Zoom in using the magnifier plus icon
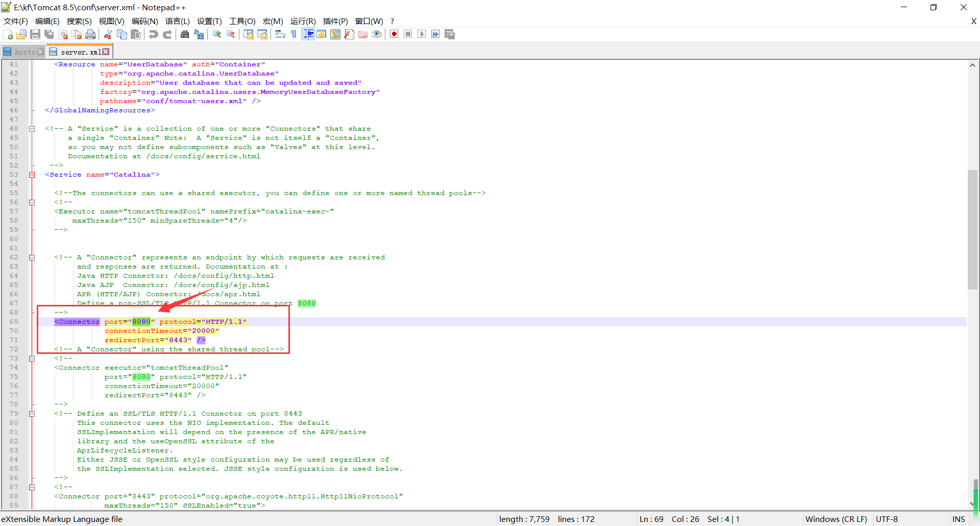The width and height of the screenshot is (980, 526). coord(217,34)
